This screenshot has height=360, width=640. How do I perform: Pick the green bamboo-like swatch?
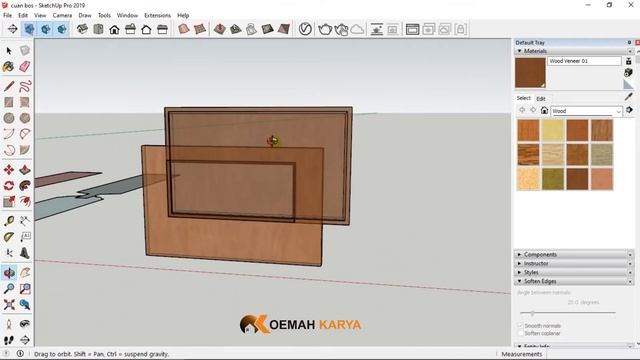click(553, 179)
